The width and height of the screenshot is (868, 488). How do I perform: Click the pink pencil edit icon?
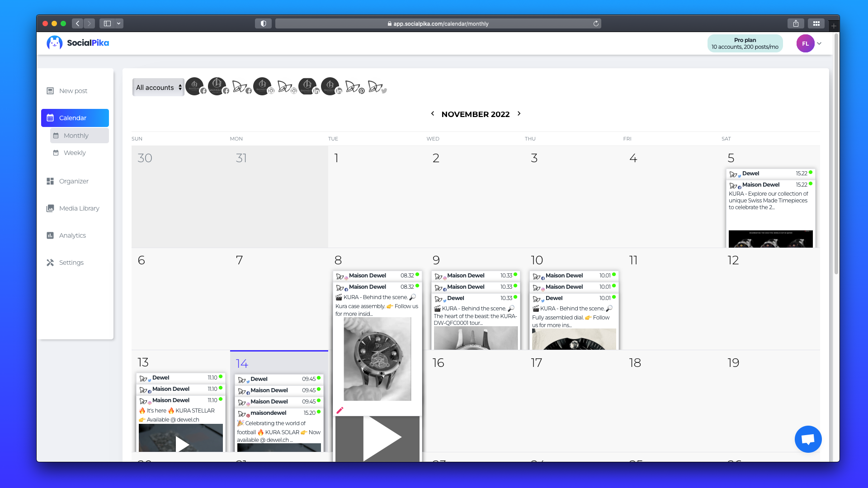pyautogui.click(x=340, y=410)
